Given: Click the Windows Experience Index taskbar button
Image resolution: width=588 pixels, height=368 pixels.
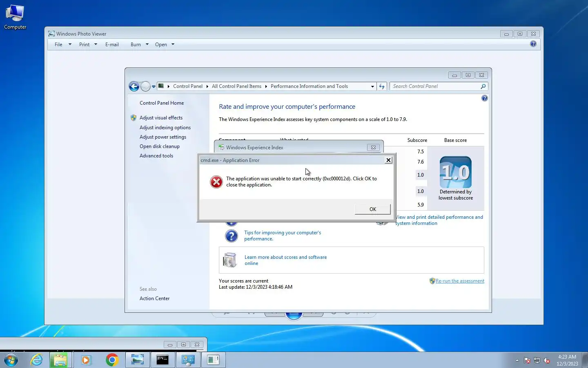Looking at the screenshot, I should [x=213, y=360].
